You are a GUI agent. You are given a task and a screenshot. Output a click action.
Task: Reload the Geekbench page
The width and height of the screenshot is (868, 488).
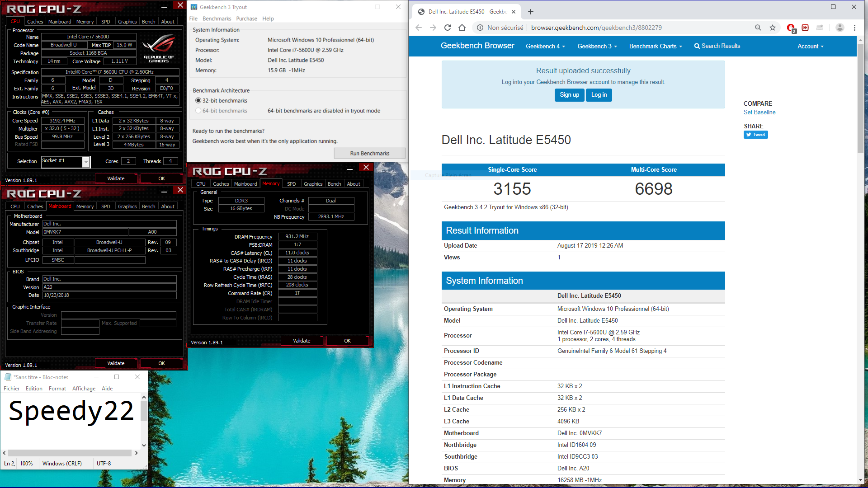(448, 28)
